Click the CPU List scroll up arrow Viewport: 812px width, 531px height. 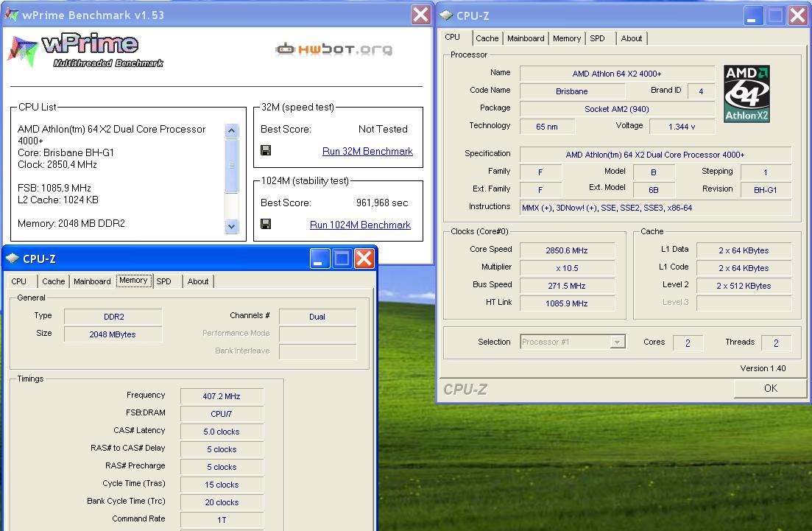[231, 130]
